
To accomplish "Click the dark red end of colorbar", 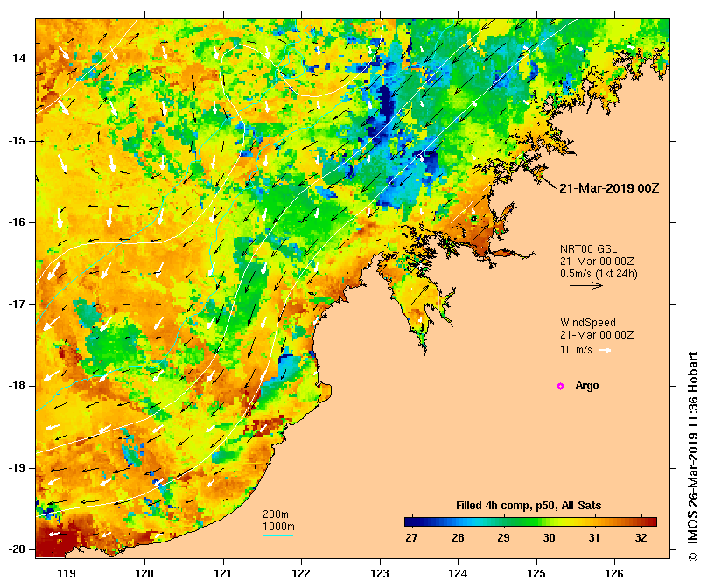I will [x=652, y=522].
